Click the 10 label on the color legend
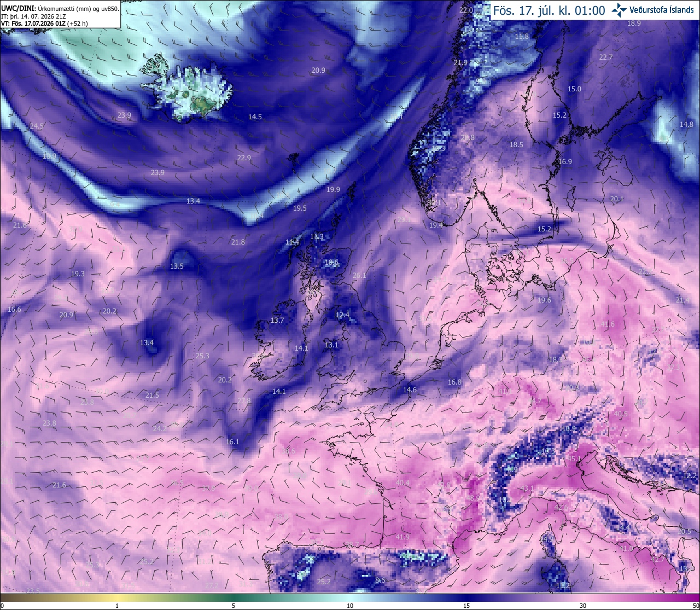 coord(350,606)
